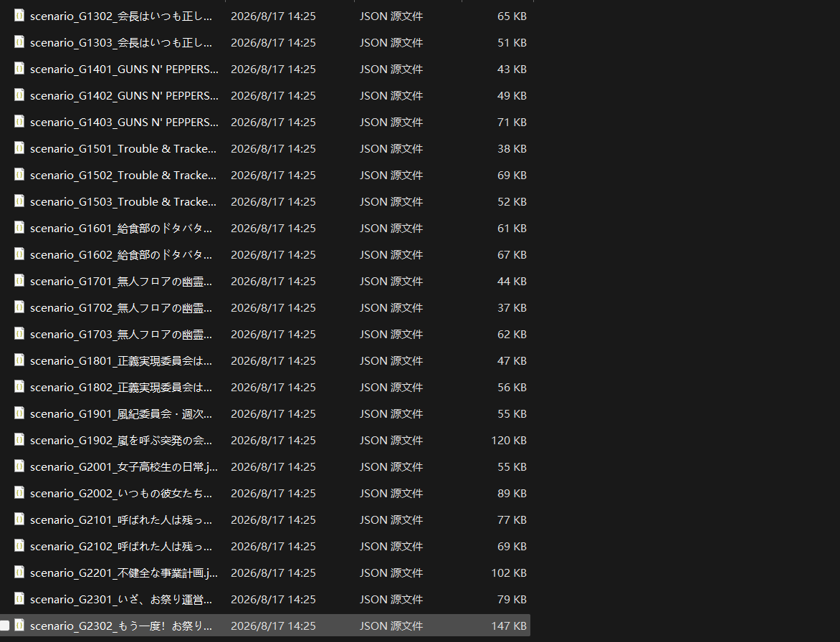Screen dimensions: 840x642
Task: Click the 89 KB size cell
Action: click(x=512, y=493)
